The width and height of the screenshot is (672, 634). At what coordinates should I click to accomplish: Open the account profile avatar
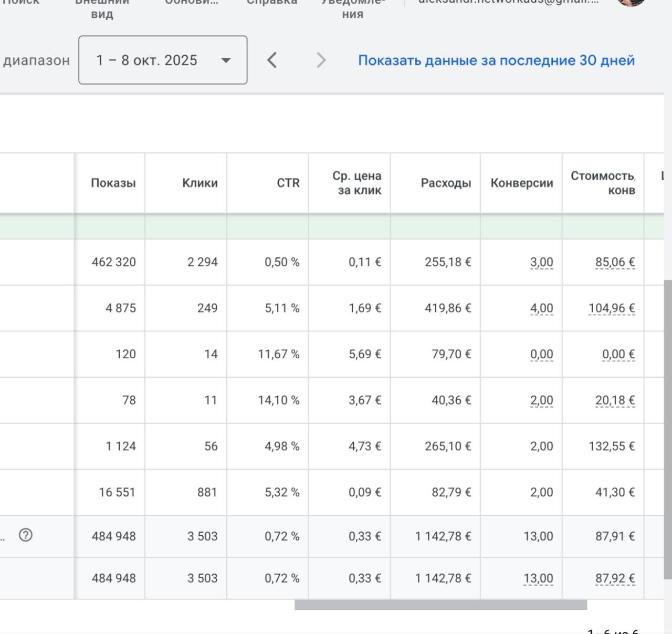click(x=631, y=2)
